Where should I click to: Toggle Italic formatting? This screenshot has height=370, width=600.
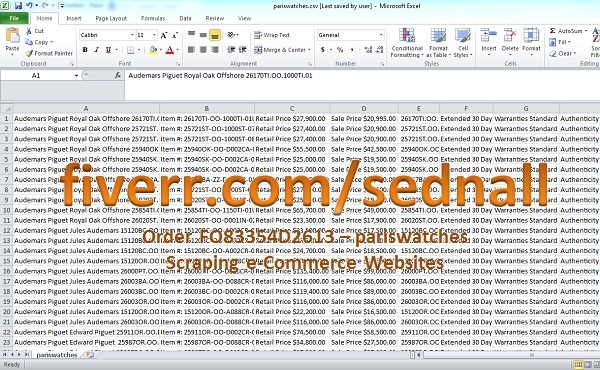97,50
